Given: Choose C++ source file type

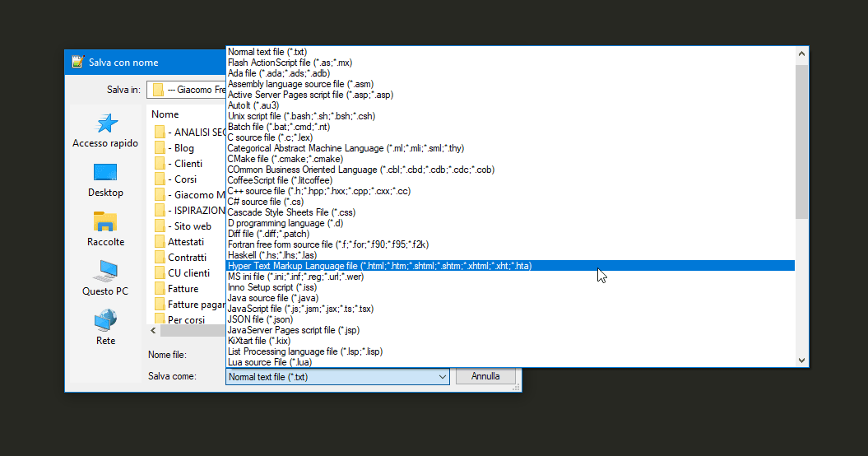Looking at the screenshot, I should pyautogui.click(x=510, y=191).
